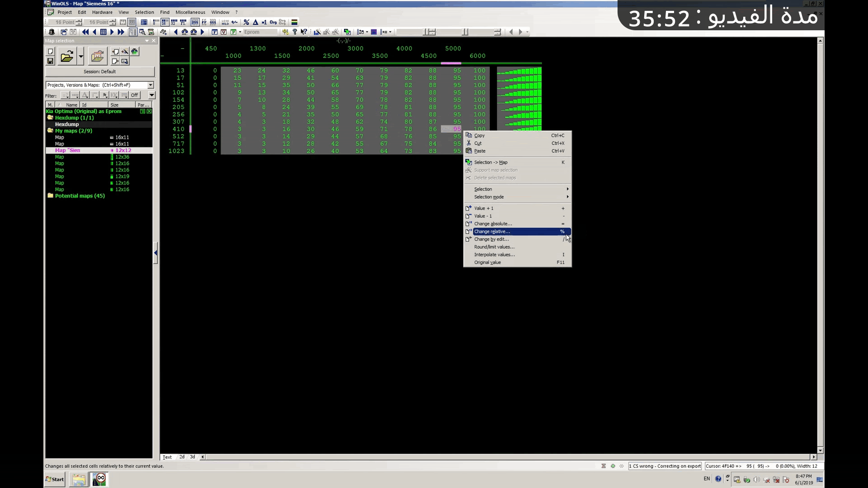Open the Miscellaneous menu

190,12
